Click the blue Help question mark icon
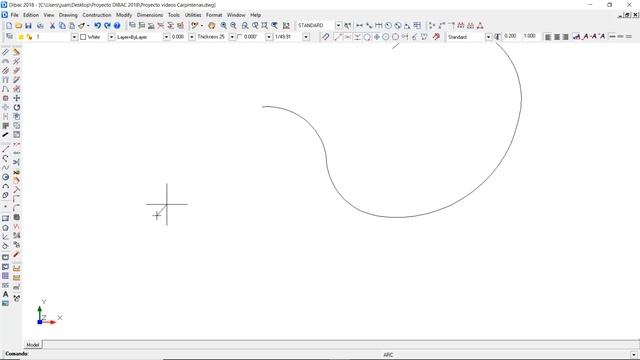The width and height of the screenshot is (640, 360). pyautogui.click(x=117, y=25)
